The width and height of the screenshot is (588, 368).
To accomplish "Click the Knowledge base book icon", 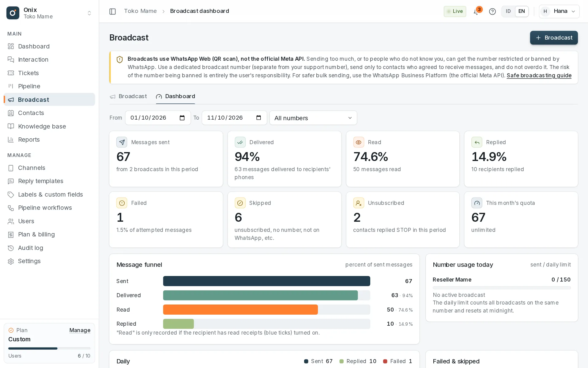I will pyautogui.click(x=11, y=126).
